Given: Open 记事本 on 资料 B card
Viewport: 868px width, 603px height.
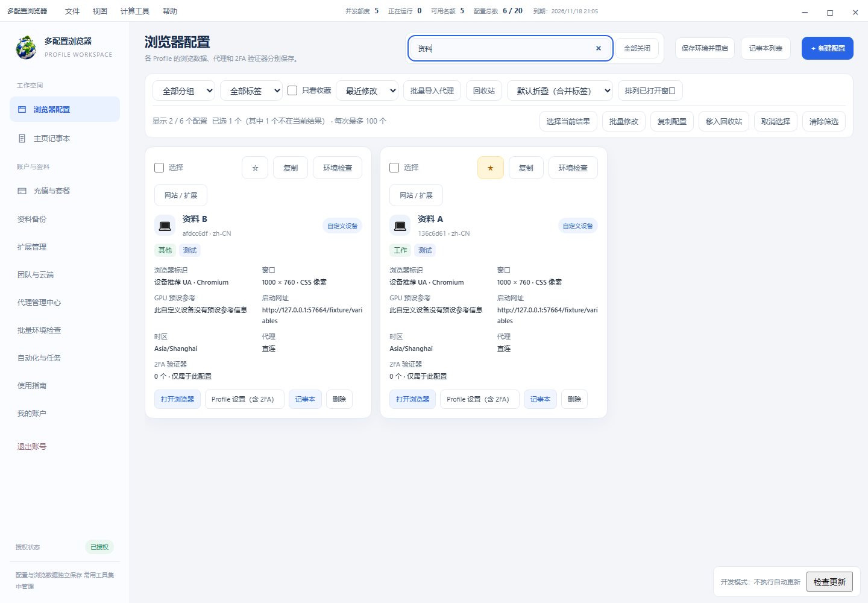Looking at the screenshot, I should tap(305, 399).
